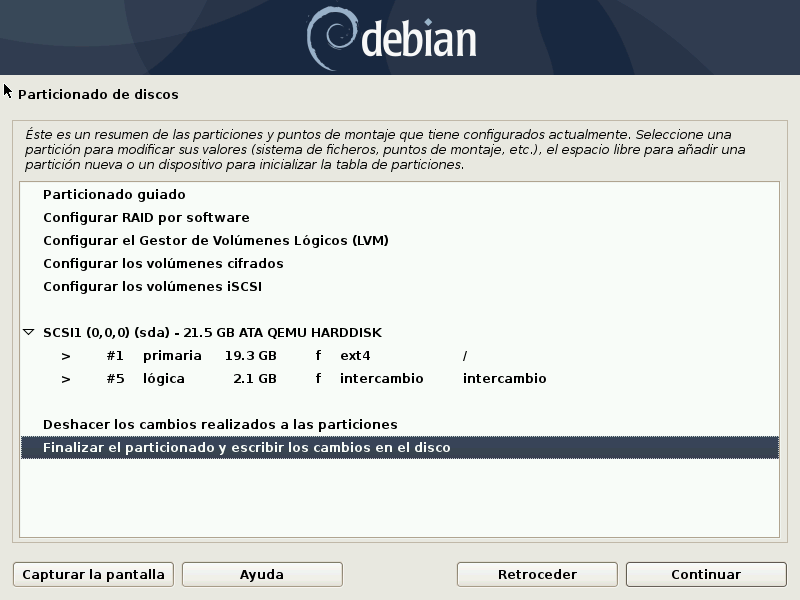Click the Debian swirl logo in the banner

coord(331,36)
